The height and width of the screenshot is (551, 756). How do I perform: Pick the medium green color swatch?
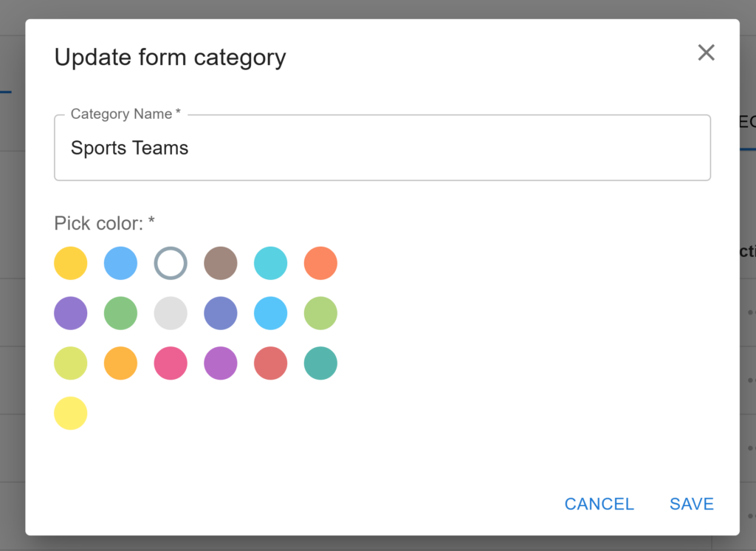tap(120, 313)
